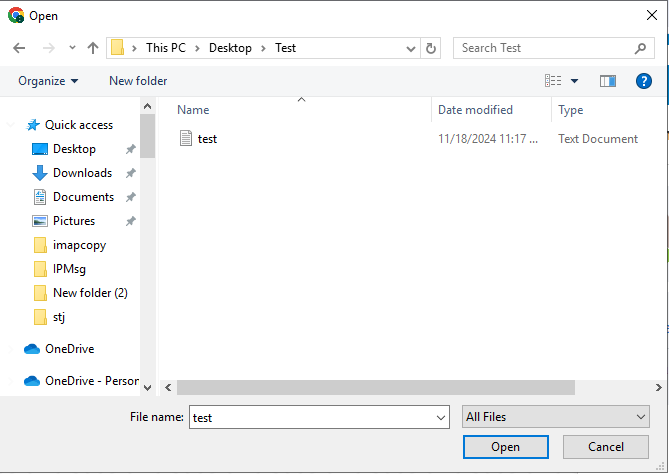The width and height of the screenshot is (669, 474).
Task: Click pin icon beside Desktop
Action: [131, 149]
